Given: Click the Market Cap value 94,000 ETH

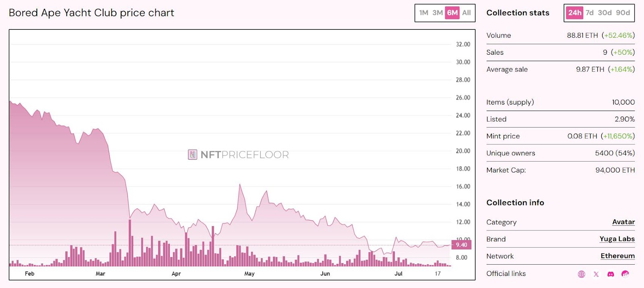Looking at the screenshot, I should [615, 170].
